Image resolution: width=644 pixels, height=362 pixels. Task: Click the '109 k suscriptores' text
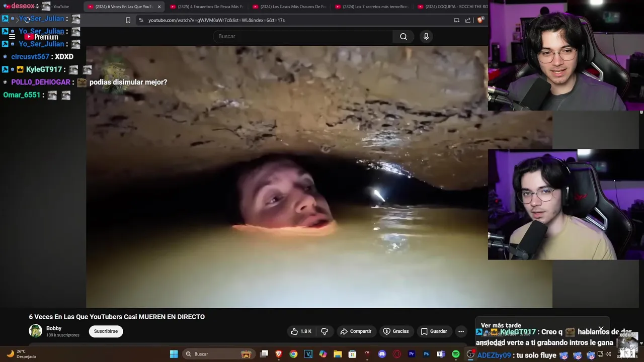(x=63, y=335)
